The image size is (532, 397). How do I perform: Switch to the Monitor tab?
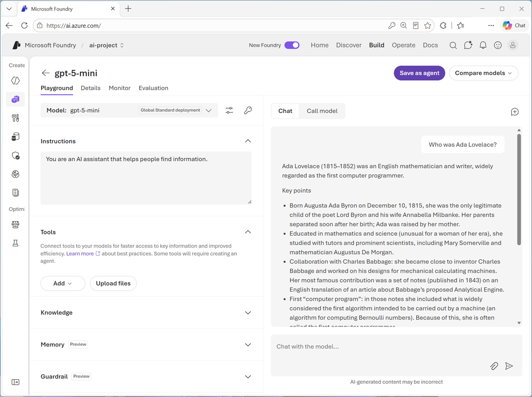point(120,88)
